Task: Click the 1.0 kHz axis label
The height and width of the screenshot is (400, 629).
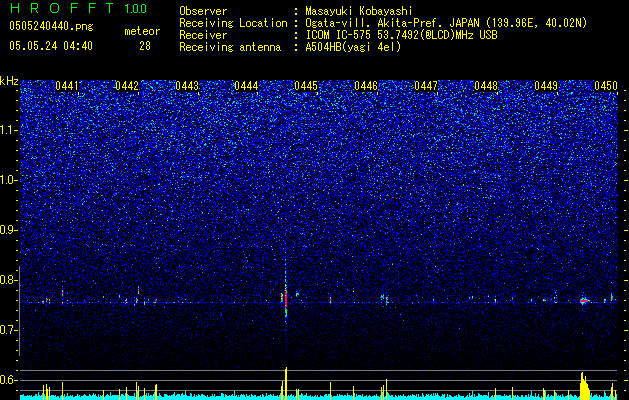Action: (9, 180)
